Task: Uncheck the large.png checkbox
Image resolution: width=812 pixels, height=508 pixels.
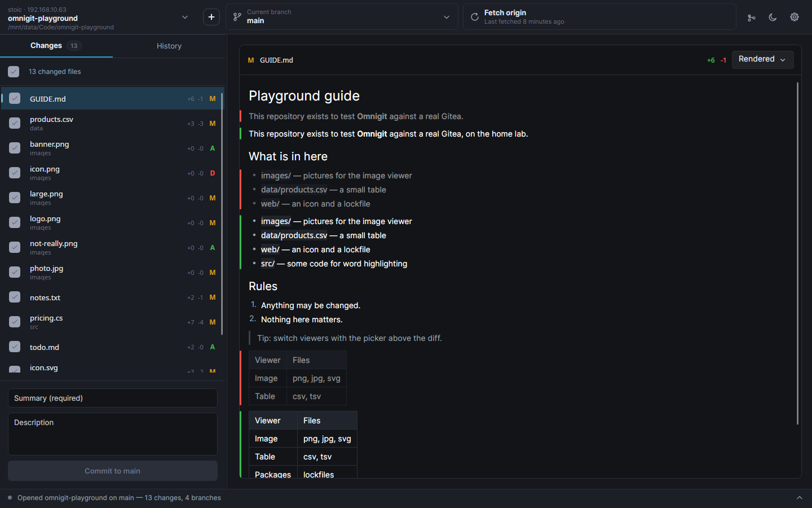Action: tap(15, 198)
